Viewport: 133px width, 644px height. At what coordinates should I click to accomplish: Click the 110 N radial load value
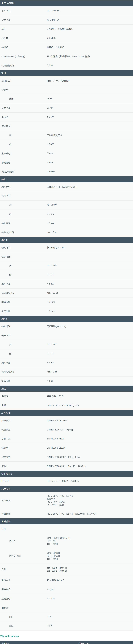point(50,626)
